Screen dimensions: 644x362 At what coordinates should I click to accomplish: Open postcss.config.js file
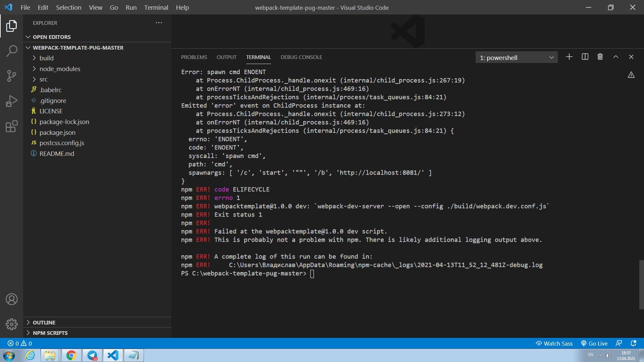(97, 143)
